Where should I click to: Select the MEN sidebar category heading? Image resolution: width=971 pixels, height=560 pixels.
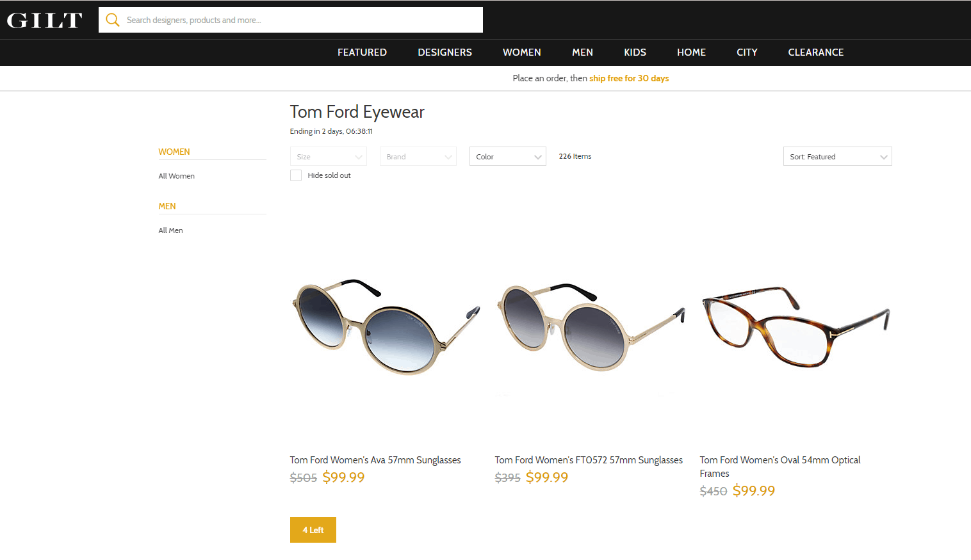tap(167, 206)
